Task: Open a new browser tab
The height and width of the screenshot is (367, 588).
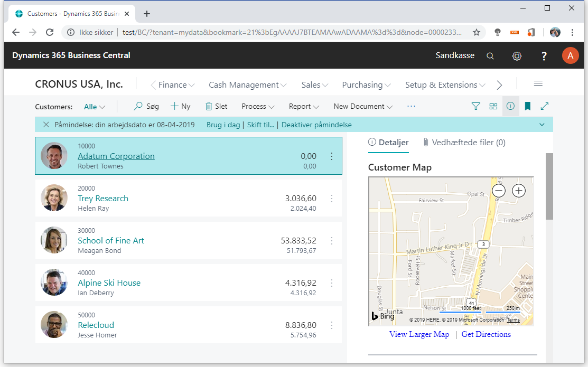Action: pyautogui.click(x=147, y=14)
